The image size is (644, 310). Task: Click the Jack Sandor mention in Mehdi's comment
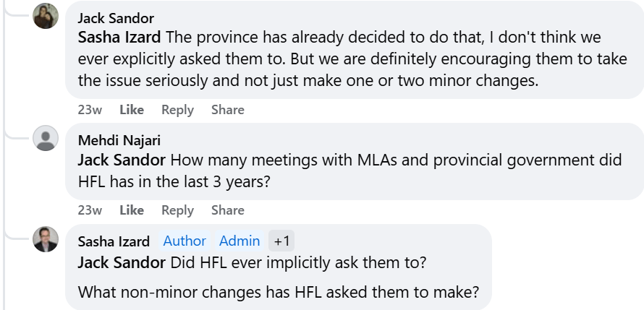point(122,160)
